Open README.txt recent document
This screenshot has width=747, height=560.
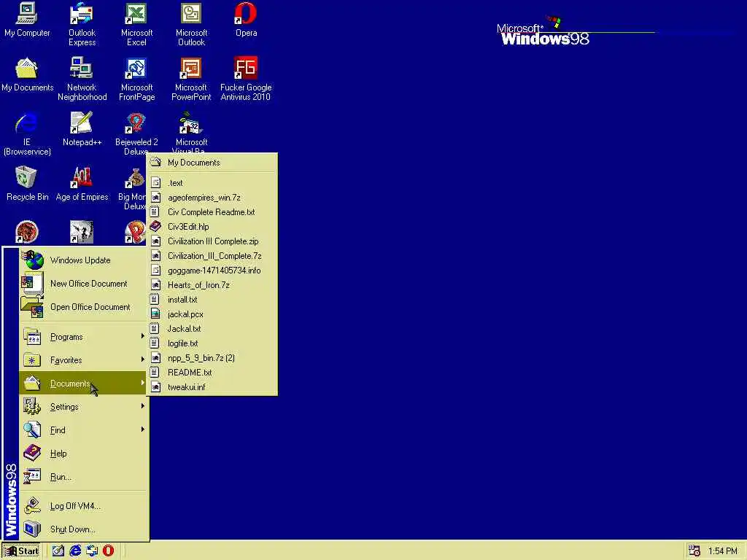coord(212,373)
